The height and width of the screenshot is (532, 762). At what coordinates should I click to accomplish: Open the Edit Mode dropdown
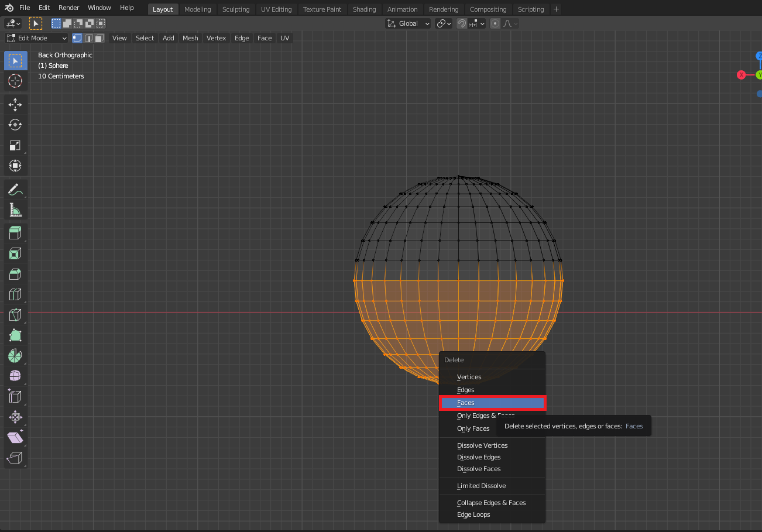[37, 38]
